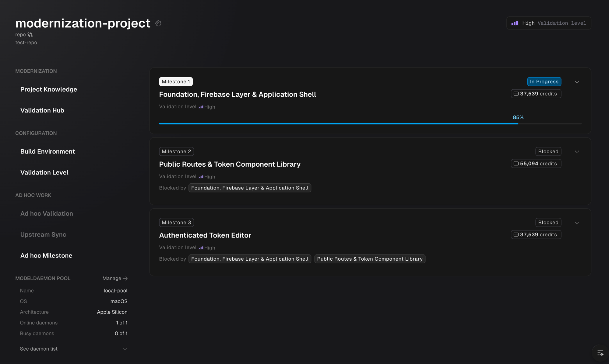Click Manage link for daemon pool
Viewport: 609px width, 364px height.
115,279
